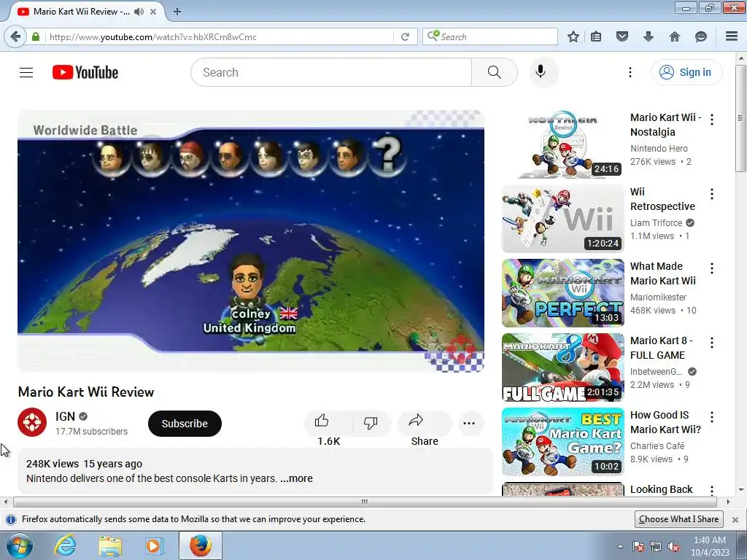Viewport: 747px width, 560px height.
Task: Click the YouTube search magnifier button
Action: pyautogui.click(x=495, y=72)
